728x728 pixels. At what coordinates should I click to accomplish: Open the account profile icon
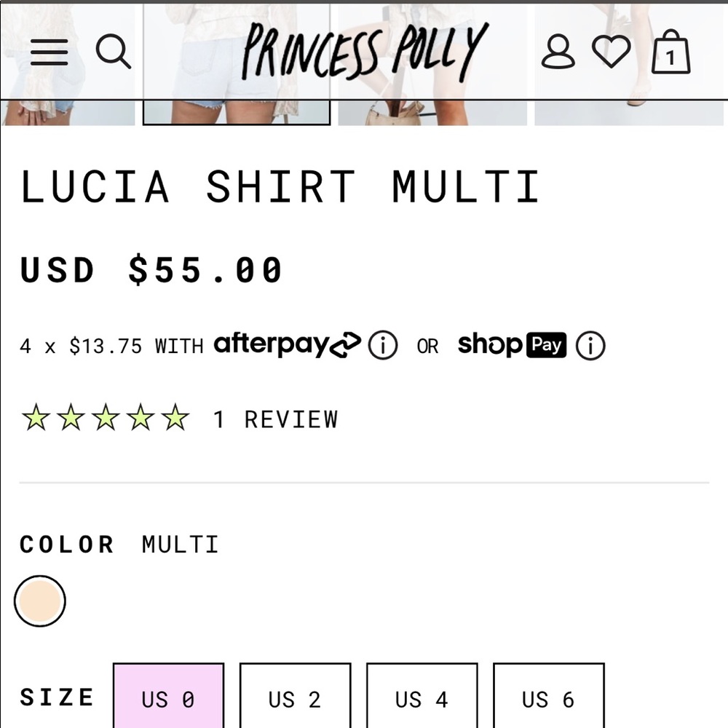pyautogui.click(x=558, y=52)
